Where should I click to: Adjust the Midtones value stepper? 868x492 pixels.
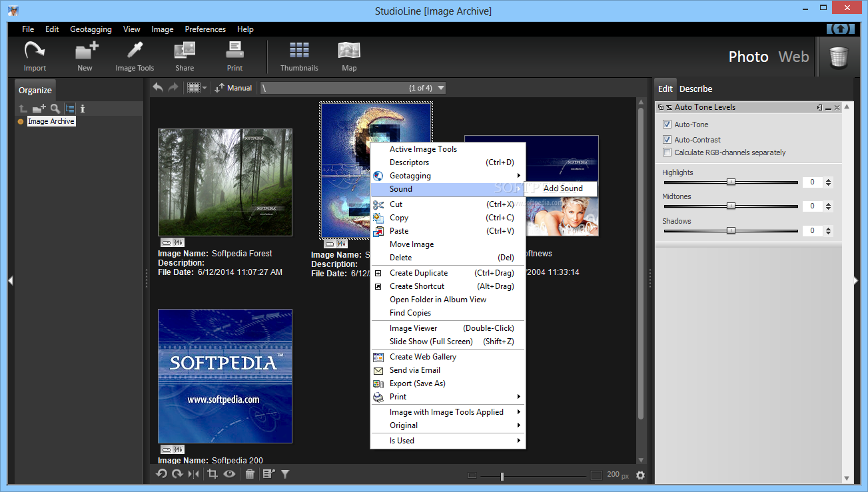[x=828, y=206]
